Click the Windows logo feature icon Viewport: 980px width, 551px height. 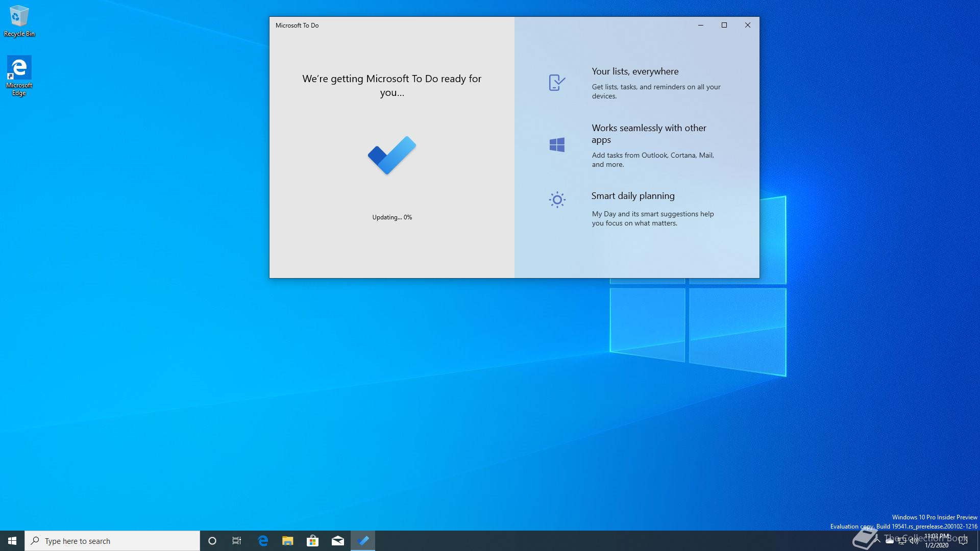point(557,145)
